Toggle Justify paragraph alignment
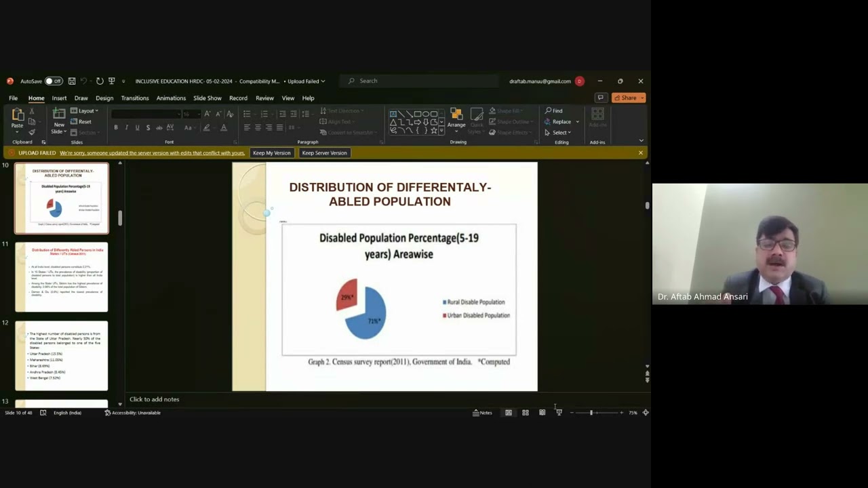 (x=279, y=127)
